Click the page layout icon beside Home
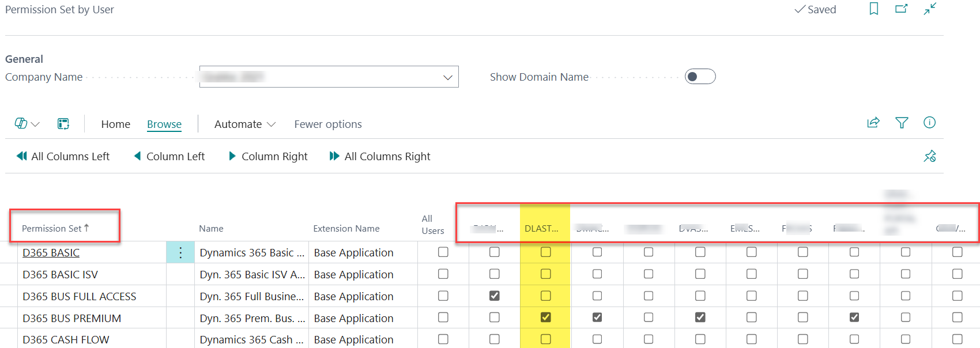The width and height of the screenshot is (980, 348). 63,124
